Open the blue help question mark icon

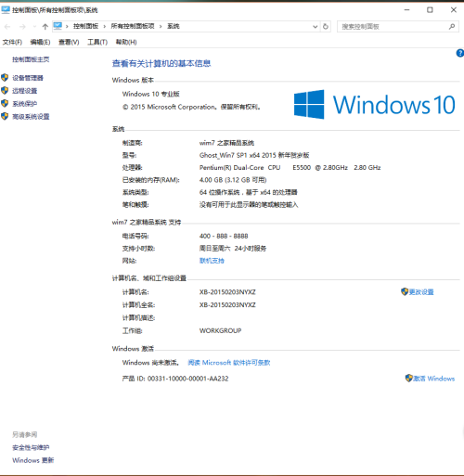(460, 53)
